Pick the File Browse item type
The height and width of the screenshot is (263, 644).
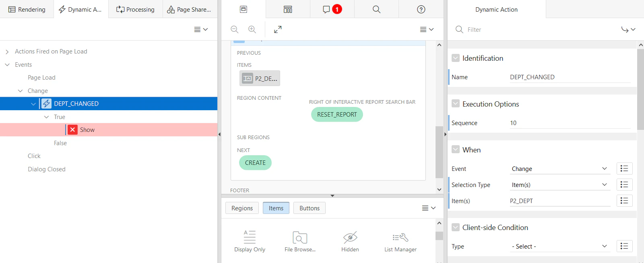pyautogui.click(x=300, y=241)
